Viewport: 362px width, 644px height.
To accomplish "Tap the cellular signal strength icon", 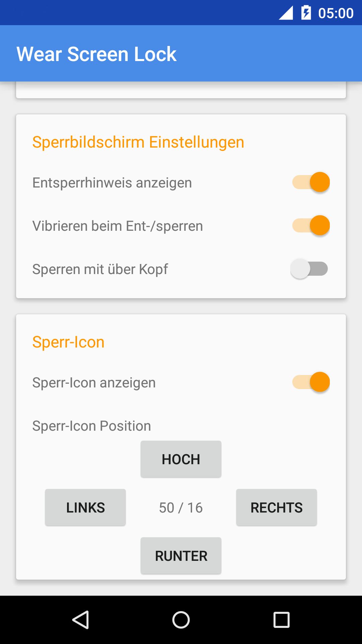I will [x=286, y=13].
